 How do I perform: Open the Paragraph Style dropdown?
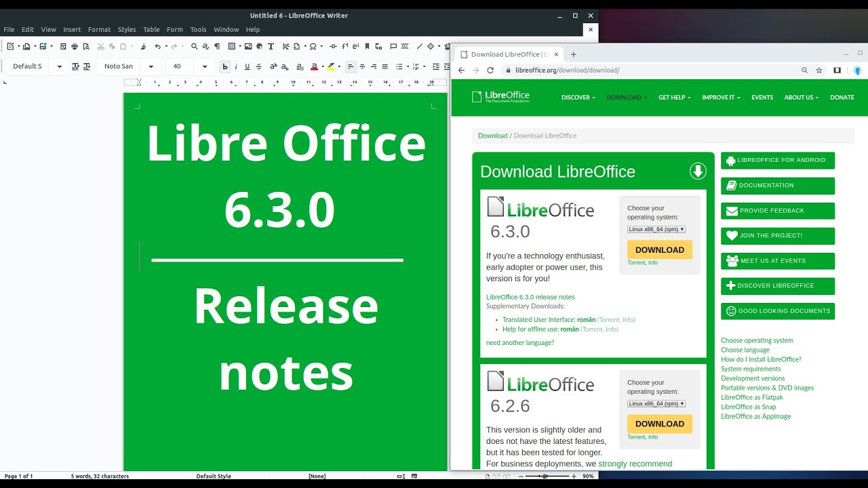60,66
